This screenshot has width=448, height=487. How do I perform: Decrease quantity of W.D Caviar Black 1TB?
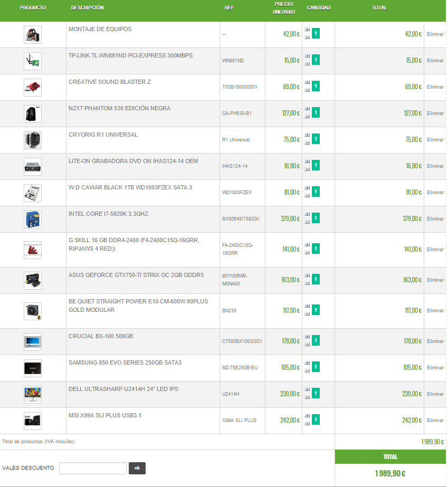307,196
